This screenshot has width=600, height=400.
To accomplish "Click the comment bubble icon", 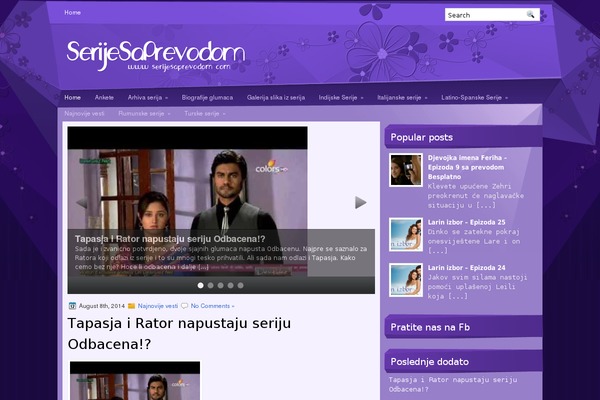I will [x=184, y=306].
